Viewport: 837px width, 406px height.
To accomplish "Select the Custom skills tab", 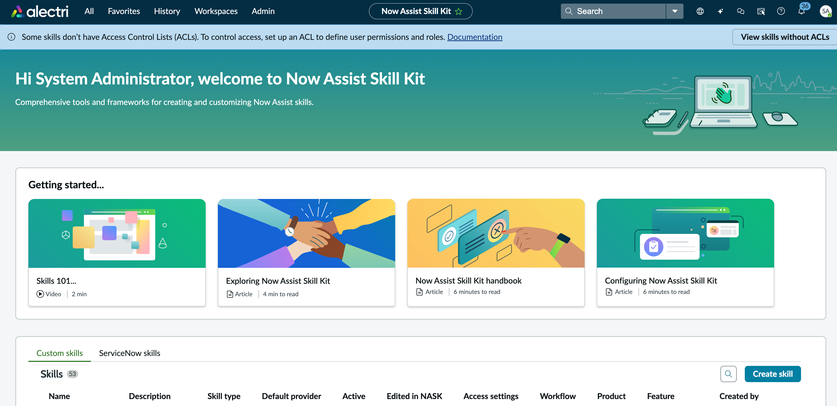I will pos(60,353).
